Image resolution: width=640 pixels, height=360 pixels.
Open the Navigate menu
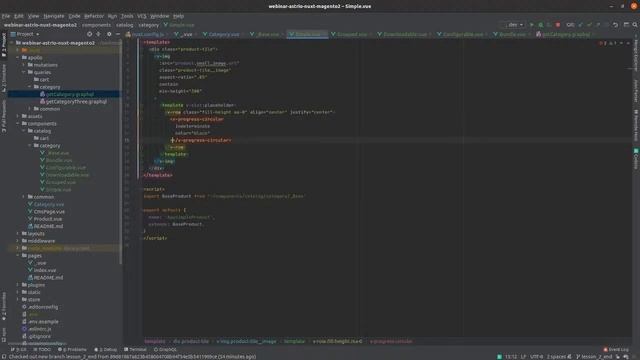click(54, 16)
